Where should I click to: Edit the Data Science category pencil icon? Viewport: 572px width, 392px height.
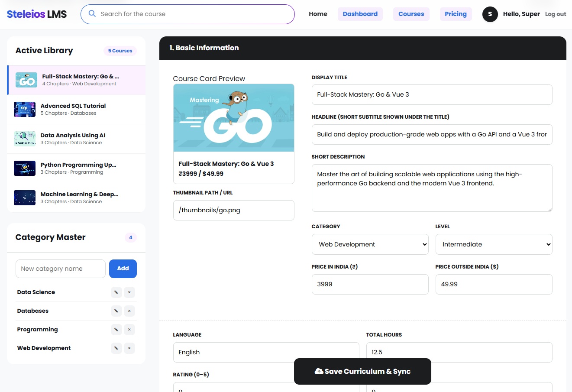pos(116,292)
